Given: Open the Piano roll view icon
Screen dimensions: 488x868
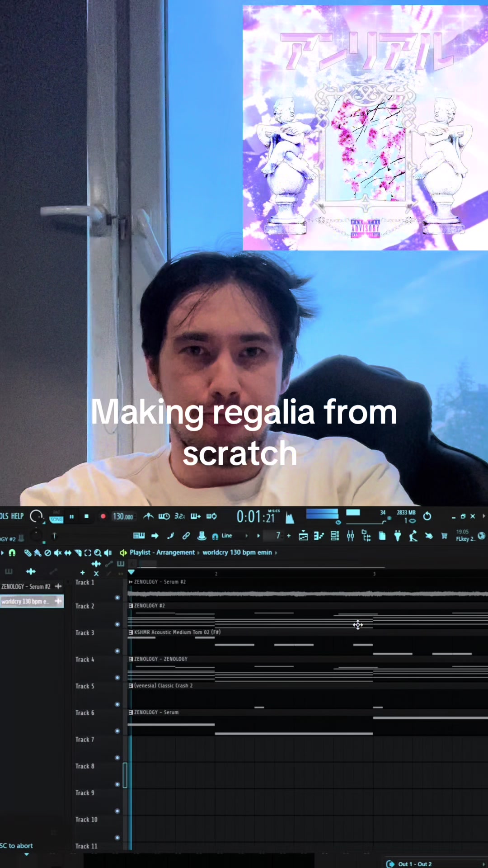Looking at the screenshot, I should (x=319, y=536).
